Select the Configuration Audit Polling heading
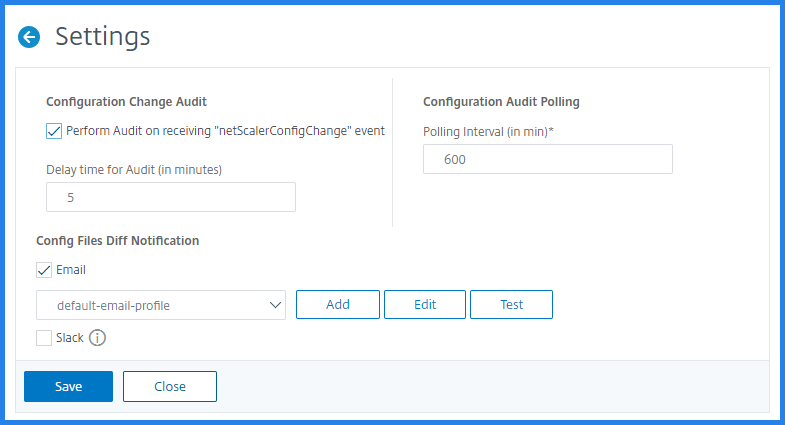Screen dimensions: 785x425 coord(501,102)
